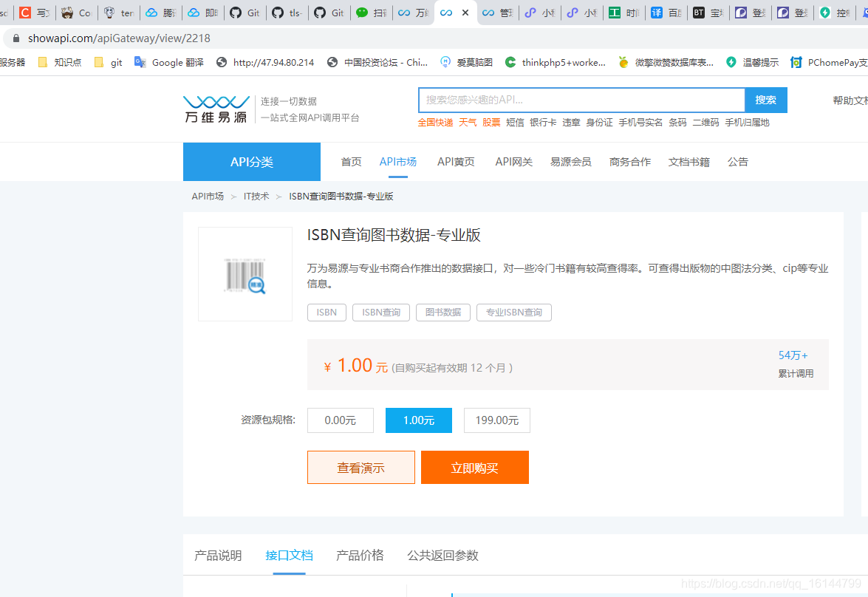Select the 身份证 hot keyword
The image size is (868, 597).
(x=600, y=123)
